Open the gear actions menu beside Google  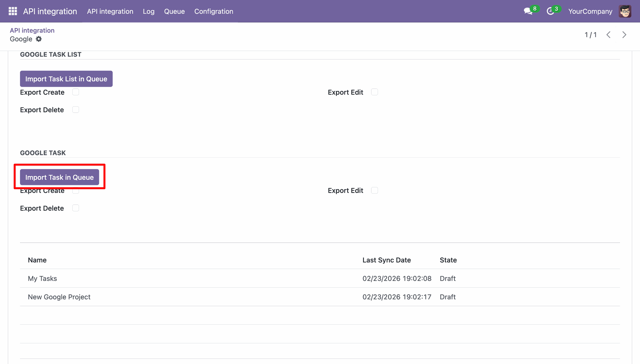pyautogui.click(x=39, y=39)
